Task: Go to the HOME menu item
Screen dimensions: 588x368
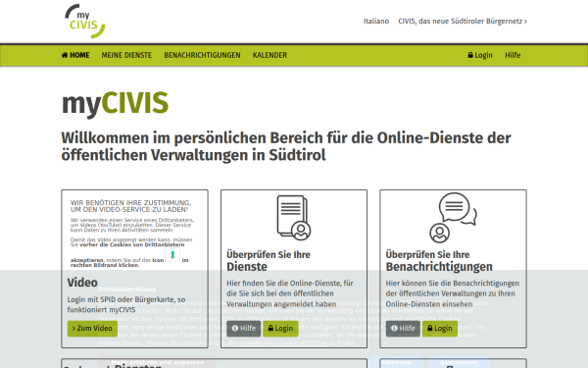Action: pos(75,55)
